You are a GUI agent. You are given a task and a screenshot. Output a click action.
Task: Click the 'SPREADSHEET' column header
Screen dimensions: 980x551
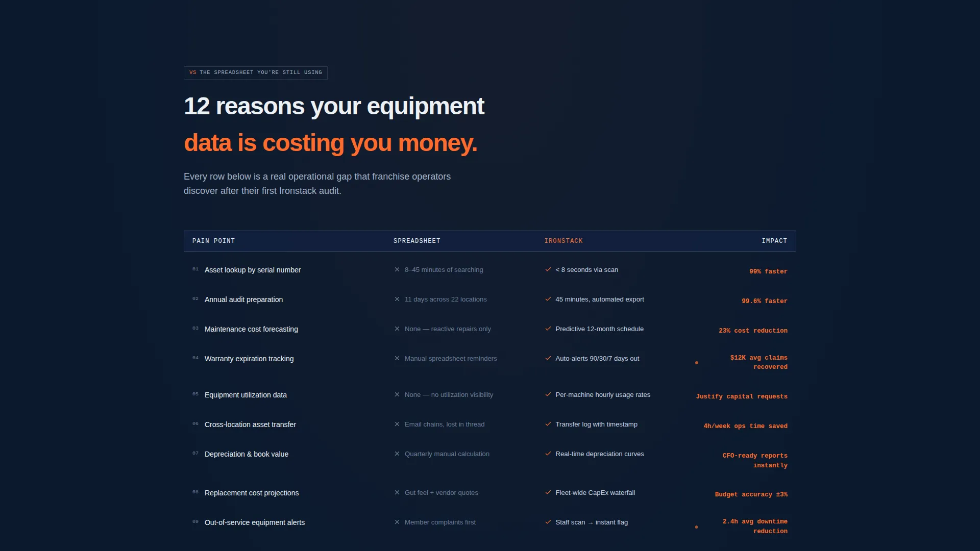click(416, 241)
